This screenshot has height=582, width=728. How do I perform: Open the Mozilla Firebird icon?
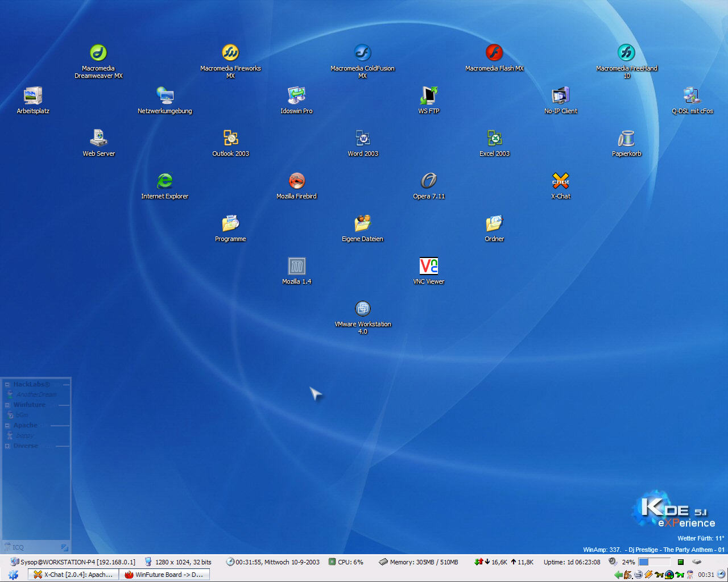click(296, 181)
